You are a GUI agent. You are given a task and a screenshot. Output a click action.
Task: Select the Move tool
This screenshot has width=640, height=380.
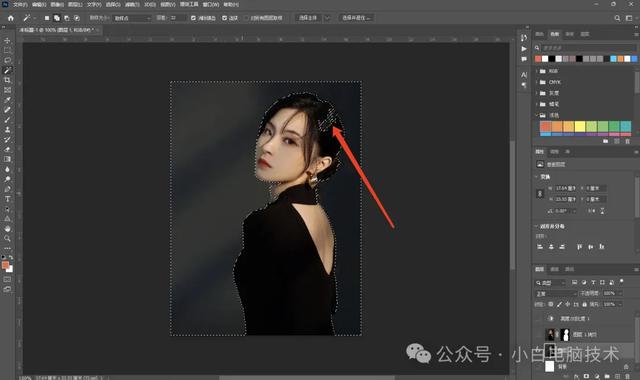(7, 40)
